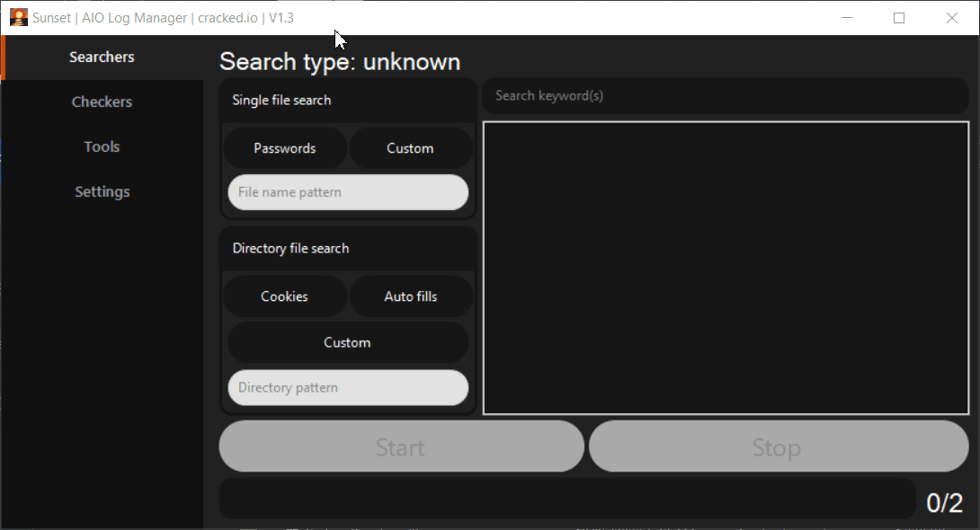Viewport: 980px width, 530px height.
Task: Open the Tools section
Action: coord(102,147)
